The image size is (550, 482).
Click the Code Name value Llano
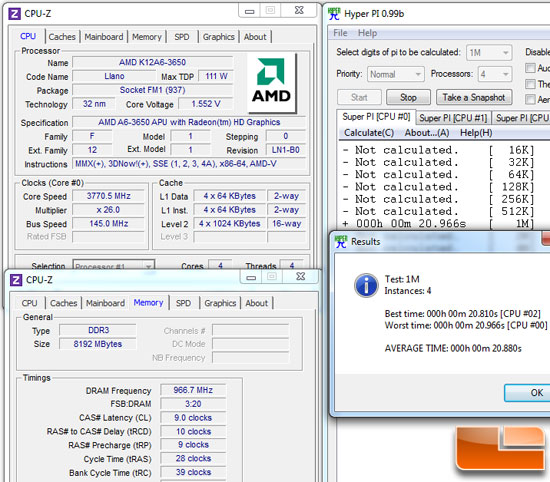coord(114,76)
